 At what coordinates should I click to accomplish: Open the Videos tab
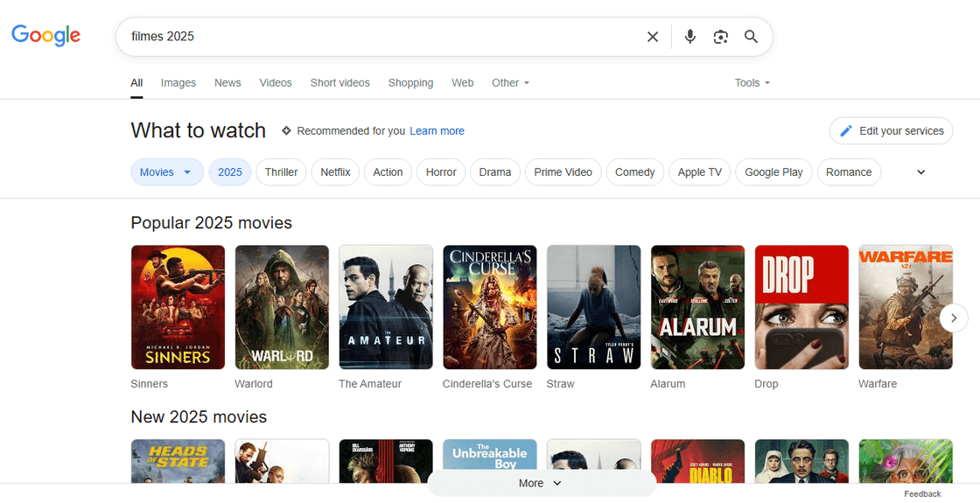276,82
